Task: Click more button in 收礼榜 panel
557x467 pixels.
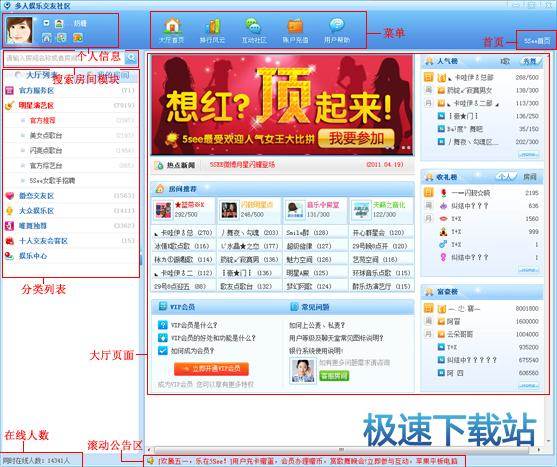Action: [529, 270]
